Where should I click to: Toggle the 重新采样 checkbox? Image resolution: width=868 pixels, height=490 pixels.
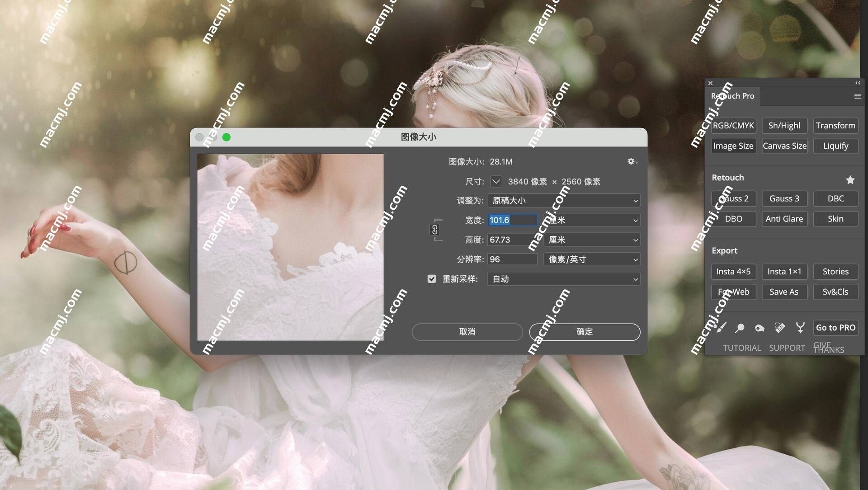430,278
